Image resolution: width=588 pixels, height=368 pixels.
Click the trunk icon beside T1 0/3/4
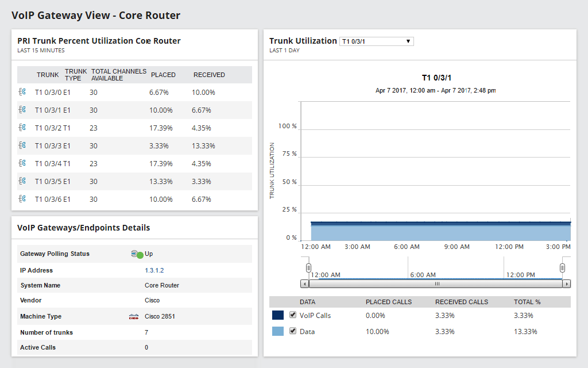tap(23, 164)
